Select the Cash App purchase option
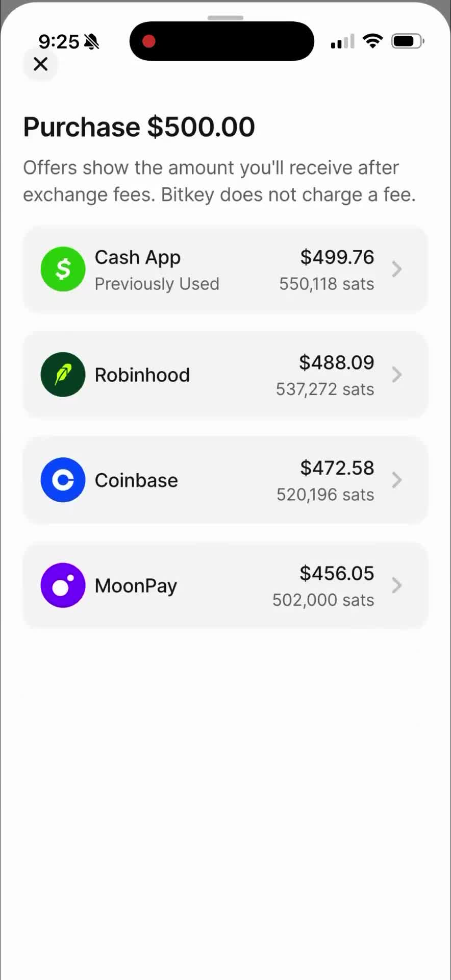 [225, 269]
